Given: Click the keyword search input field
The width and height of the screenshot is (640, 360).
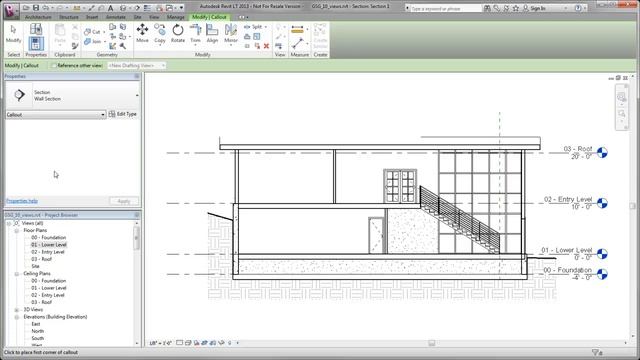Looking at the screenshot, I should pyautogui.click(x=446, y=8).
